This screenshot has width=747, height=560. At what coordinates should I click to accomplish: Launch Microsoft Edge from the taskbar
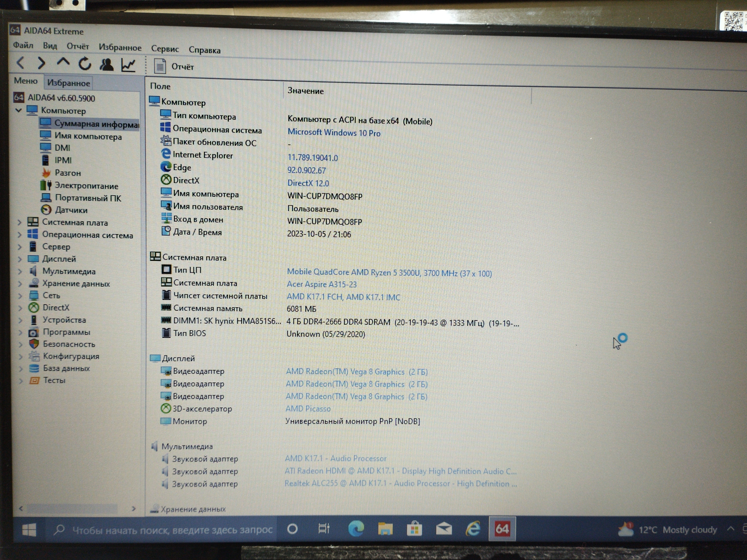[356, 528]
